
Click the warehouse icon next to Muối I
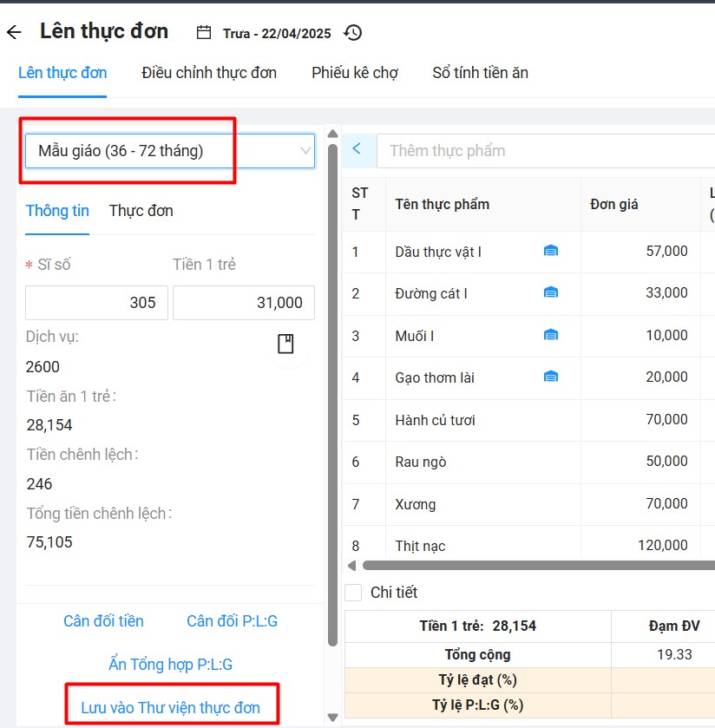[x=550, y=335]
